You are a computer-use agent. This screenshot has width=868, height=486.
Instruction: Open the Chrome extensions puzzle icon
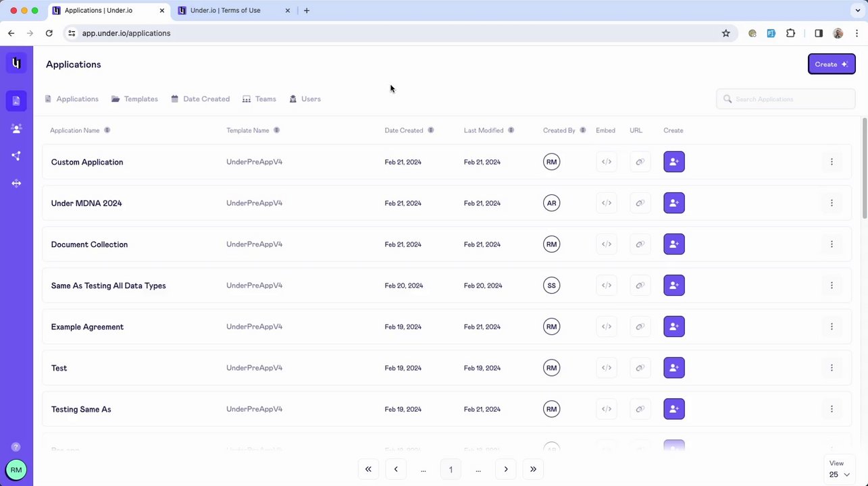tap(790, 33)
